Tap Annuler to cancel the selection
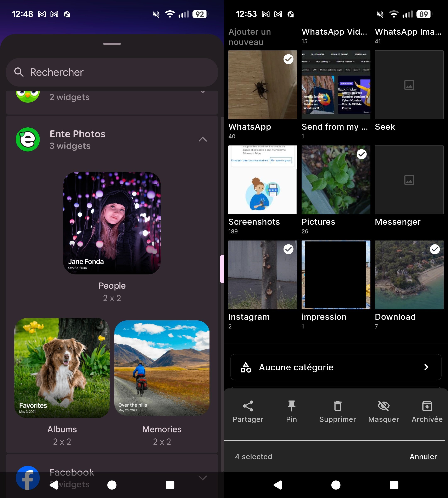 pos(423,456)
